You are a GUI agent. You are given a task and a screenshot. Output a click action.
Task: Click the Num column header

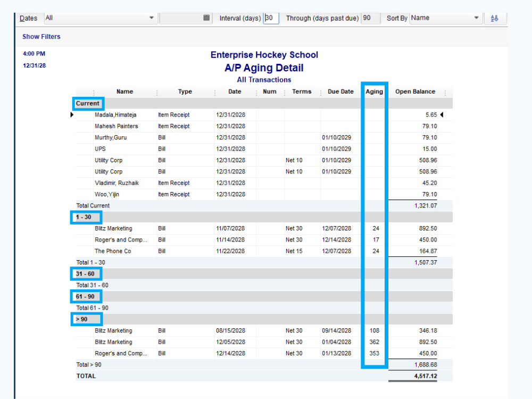point(269,92)
